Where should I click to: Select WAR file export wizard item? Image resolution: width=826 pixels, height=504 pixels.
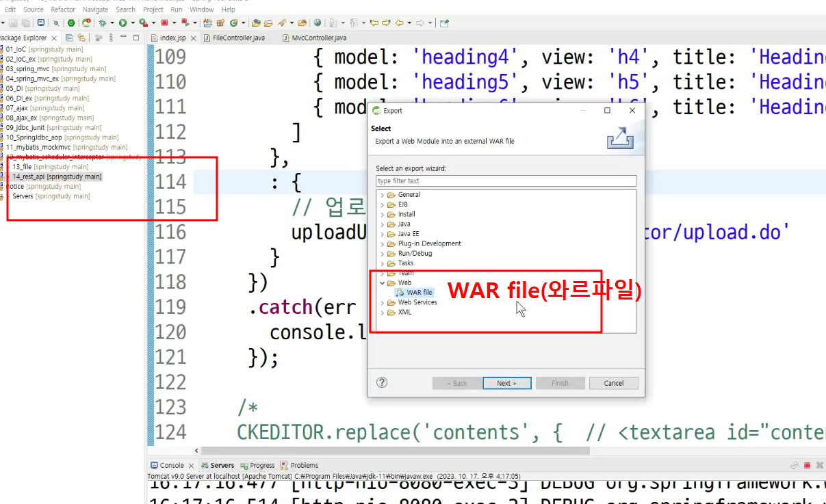414,293
